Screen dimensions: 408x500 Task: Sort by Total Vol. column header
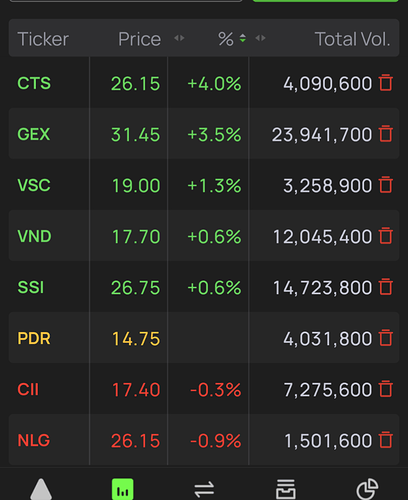(x=352, y=39)
